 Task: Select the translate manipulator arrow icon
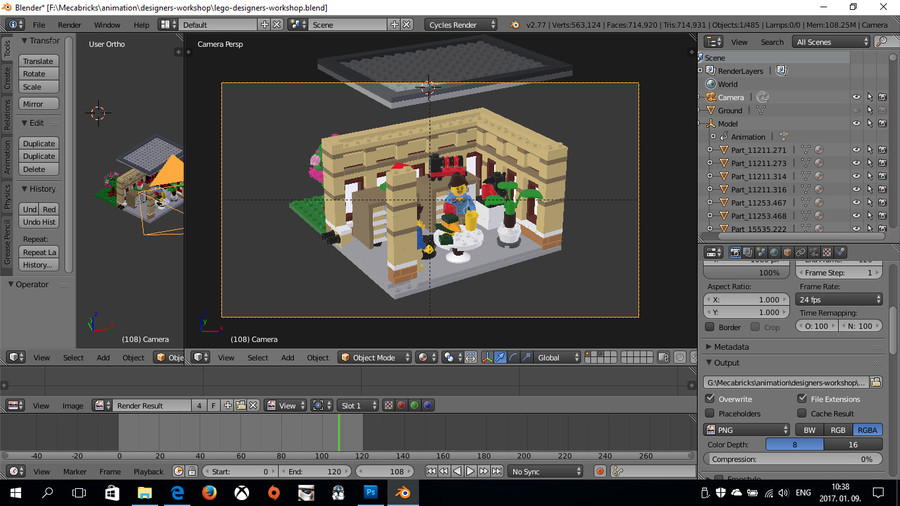(501, 357)
